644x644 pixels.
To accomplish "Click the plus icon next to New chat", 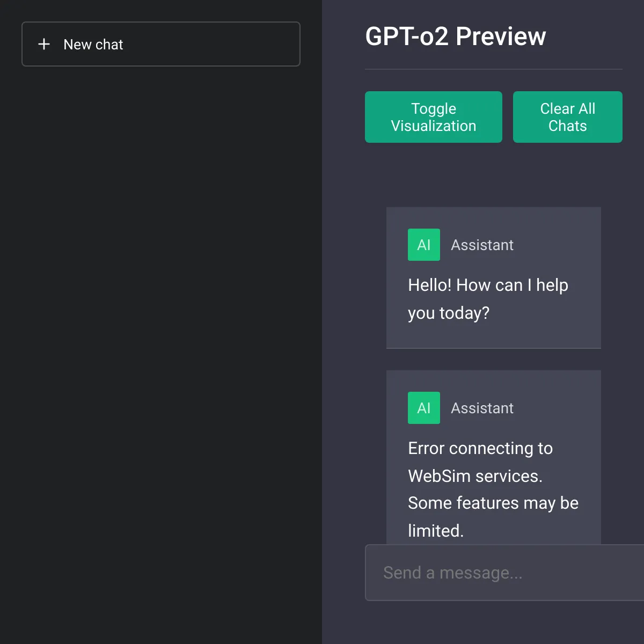I will click(43, 45).
